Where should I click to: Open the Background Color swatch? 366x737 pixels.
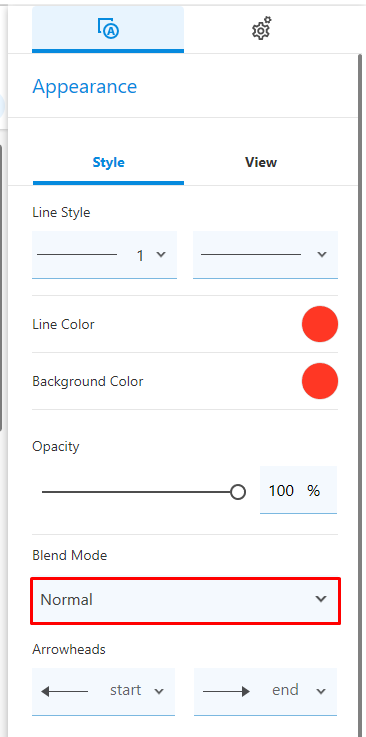click(319, 381)
